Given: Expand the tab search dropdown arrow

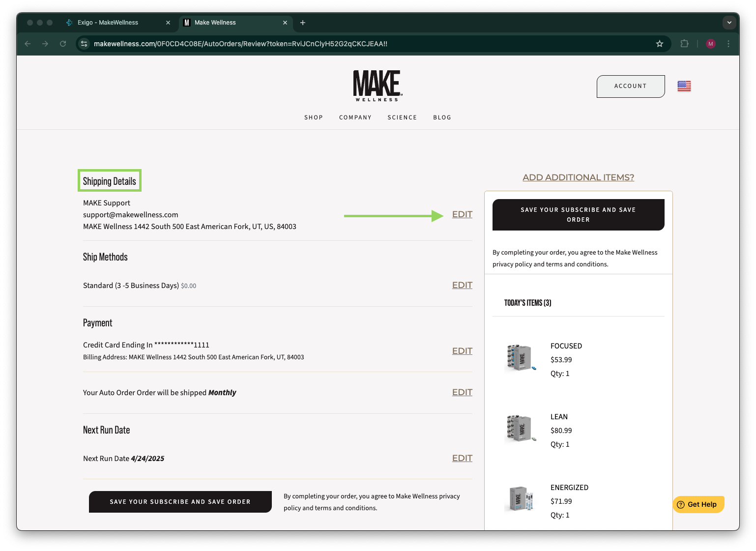Looking at the screenshot, I should pyautogui.click(x=729, y=23).
